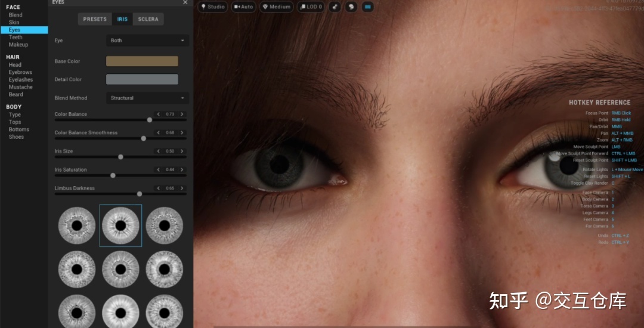Switch to the Iris tab

coord(122,19)
